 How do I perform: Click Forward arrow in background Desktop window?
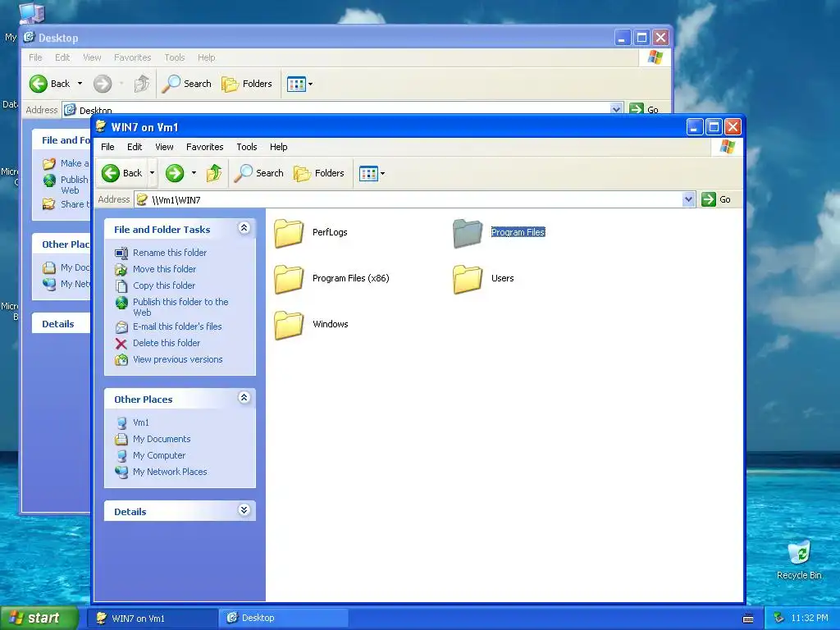(x=103, y=84)
